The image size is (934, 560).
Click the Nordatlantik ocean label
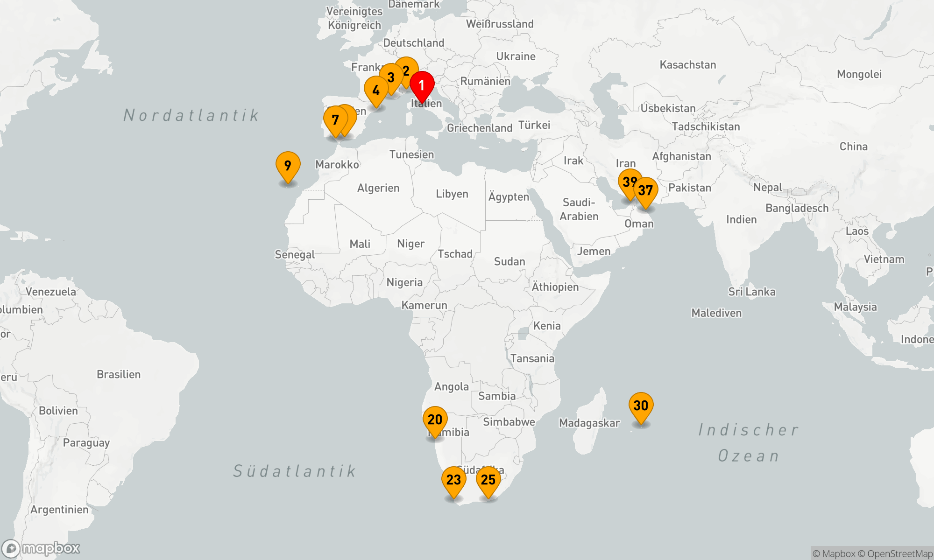click(x=191, y=115)
